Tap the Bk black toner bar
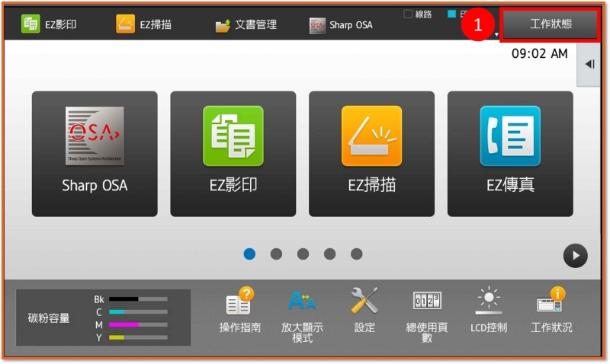The width and height of the screenshot is (610, 364). click(x=138, y=299)
